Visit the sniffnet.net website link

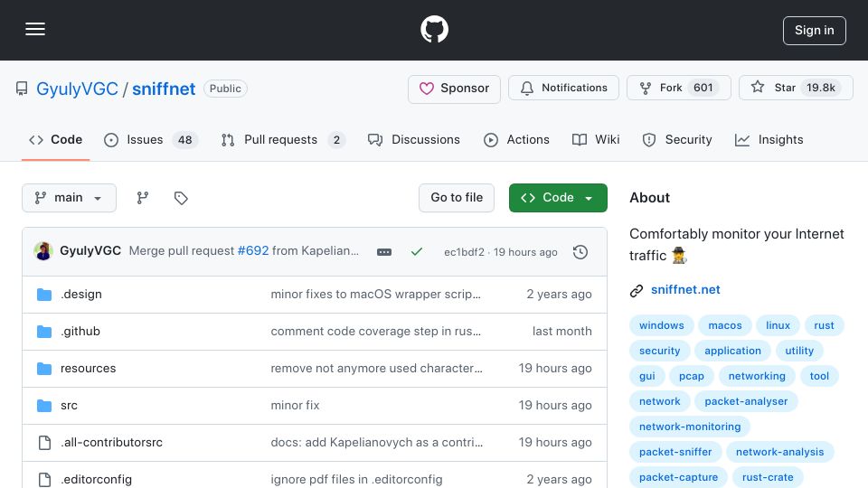tap(685, 290)
